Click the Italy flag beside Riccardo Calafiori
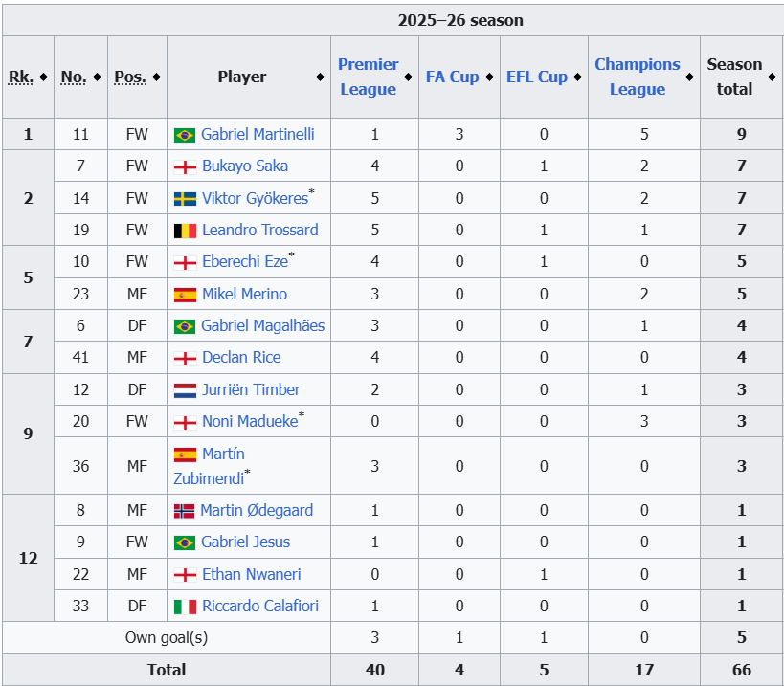The image size is (784, 686). (x=185, y=607)
